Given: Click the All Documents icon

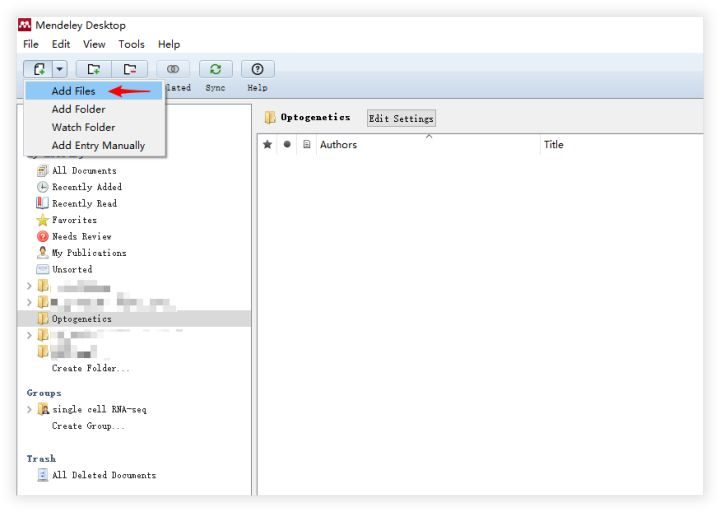Looking at the screenshot, I should point(42,171).
